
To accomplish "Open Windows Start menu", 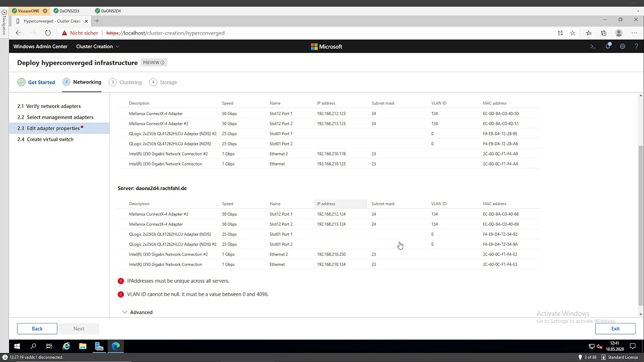I will click(x=17, y=346).
